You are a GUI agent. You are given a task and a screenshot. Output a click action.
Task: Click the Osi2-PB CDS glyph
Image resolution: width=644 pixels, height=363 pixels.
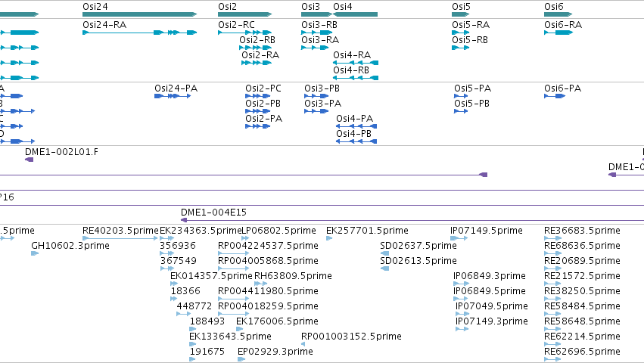tap(258, 111)
